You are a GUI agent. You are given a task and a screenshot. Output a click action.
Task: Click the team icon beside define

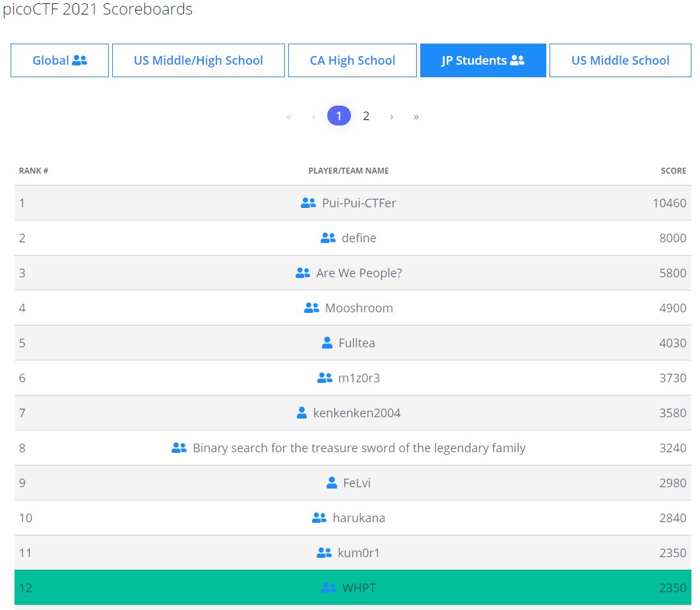328,238
